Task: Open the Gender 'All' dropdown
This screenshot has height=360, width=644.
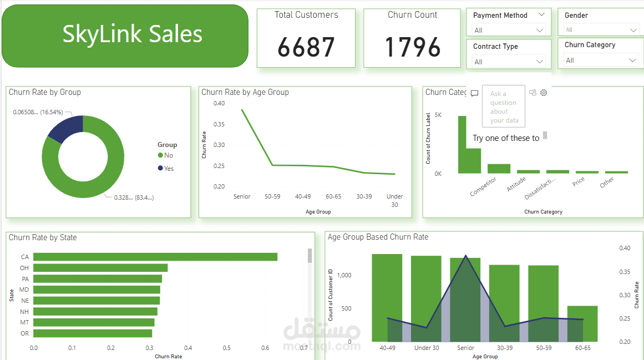Action: 601,29
